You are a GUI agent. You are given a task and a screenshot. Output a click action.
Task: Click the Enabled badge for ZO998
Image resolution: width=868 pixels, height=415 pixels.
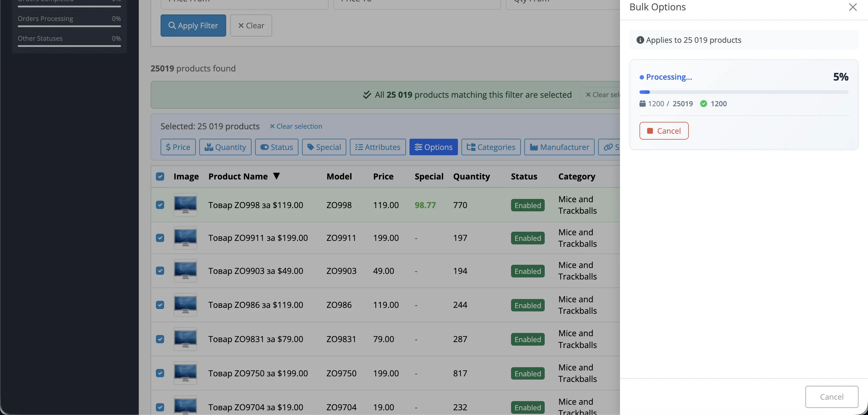pos(528,205)
